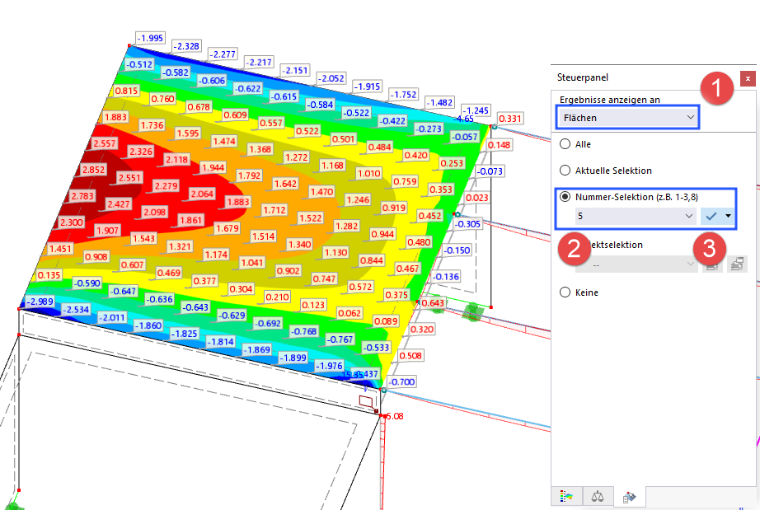Click the result value 0.643
This screenshot has width=760, height=510.
click(432, 303)
